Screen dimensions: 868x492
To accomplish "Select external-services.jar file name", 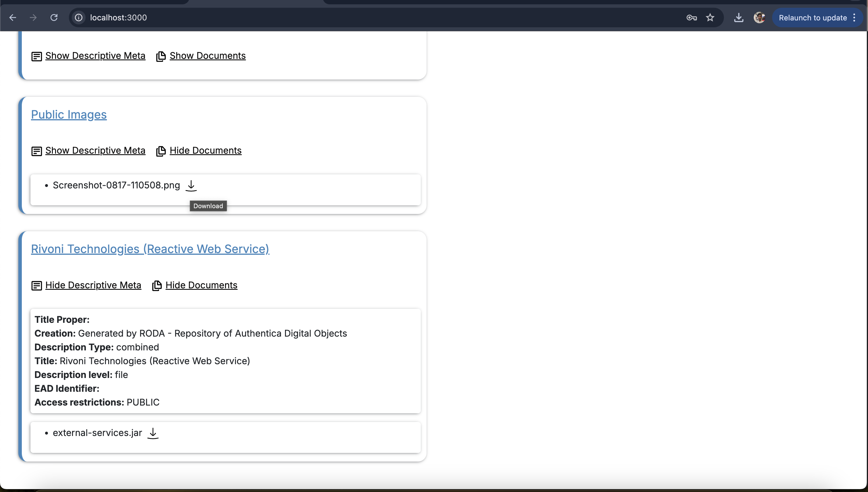I will (x=98, y=433).
